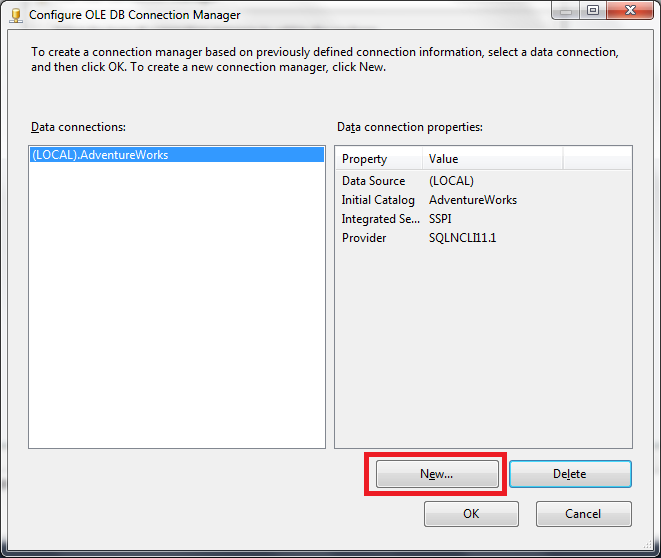Click the maximize window button
Screen dimensions: 661x558
(x=593, y=10)
